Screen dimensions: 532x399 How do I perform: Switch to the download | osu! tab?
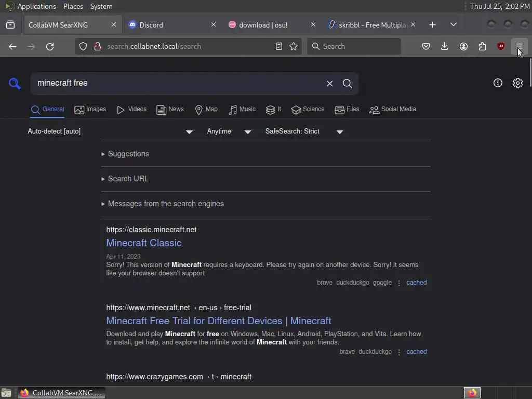(x=271, y=25)
